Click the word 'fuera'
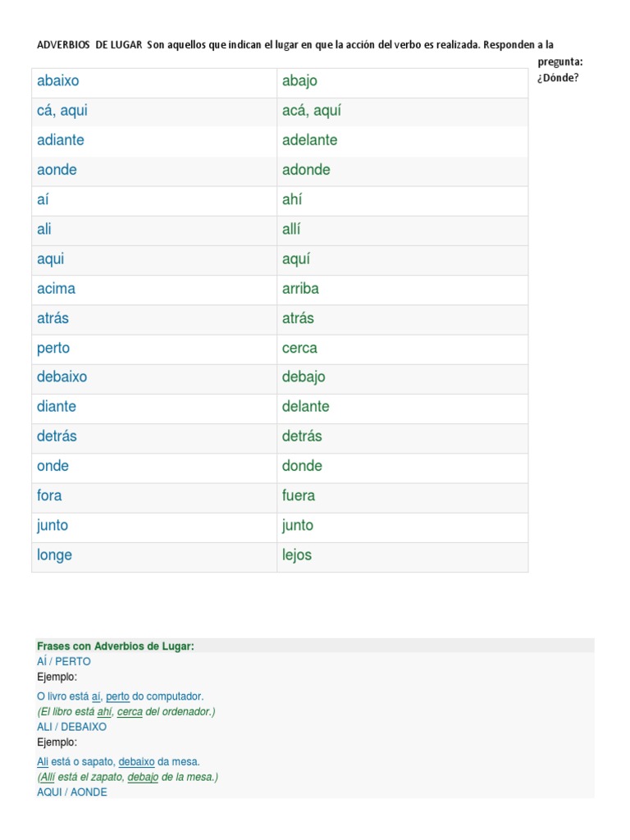630x840 pixels. [299, 495]
